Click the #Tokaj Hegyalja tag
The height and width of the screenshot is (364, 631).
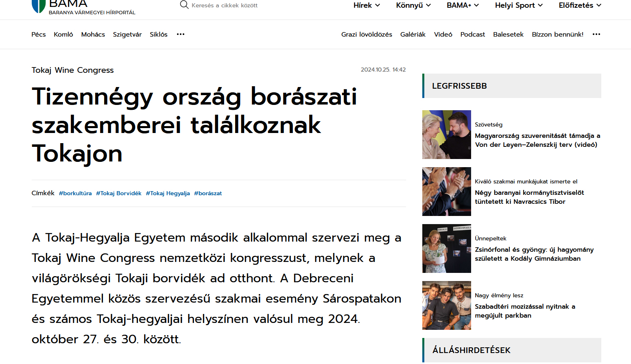[x=168, y=193]
